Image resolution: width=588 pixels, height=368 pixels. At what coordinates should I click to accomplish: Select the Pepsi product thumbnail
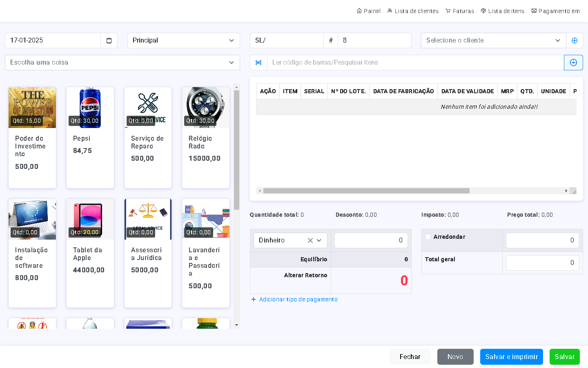90,108
